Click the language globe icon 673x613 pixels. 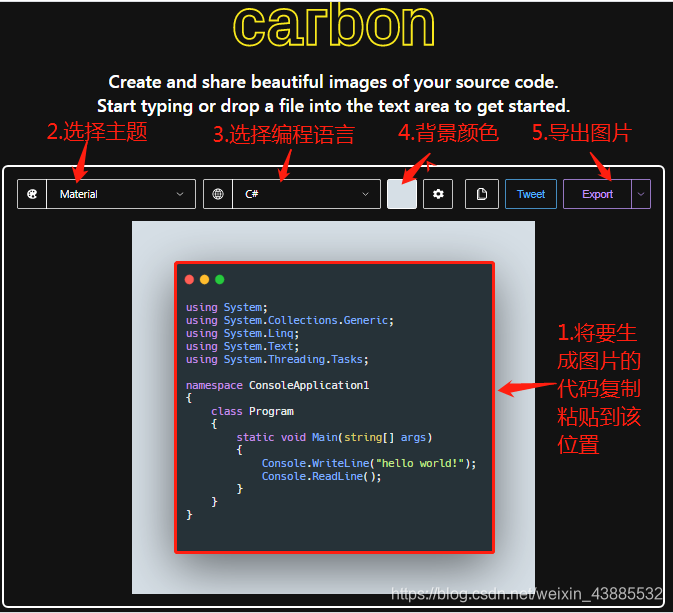[x=218, y=194]
